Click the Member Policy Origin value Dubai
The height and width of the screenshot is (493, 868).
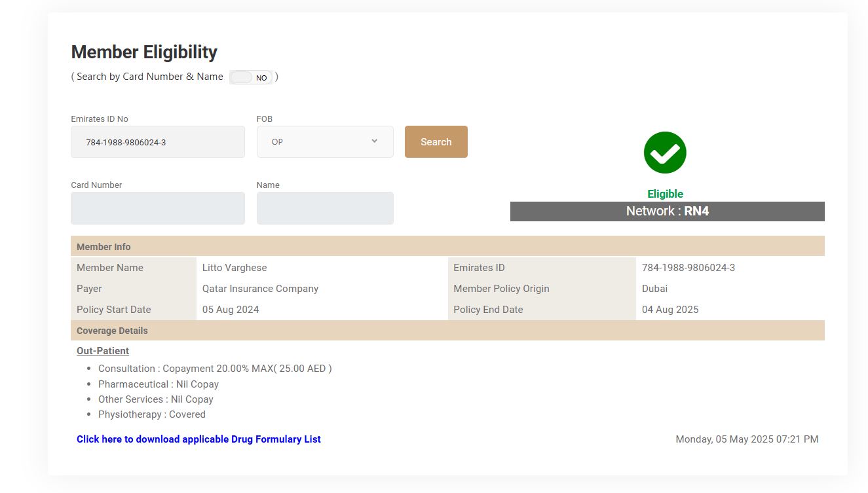pyautogui.click(x=654, y=289)
